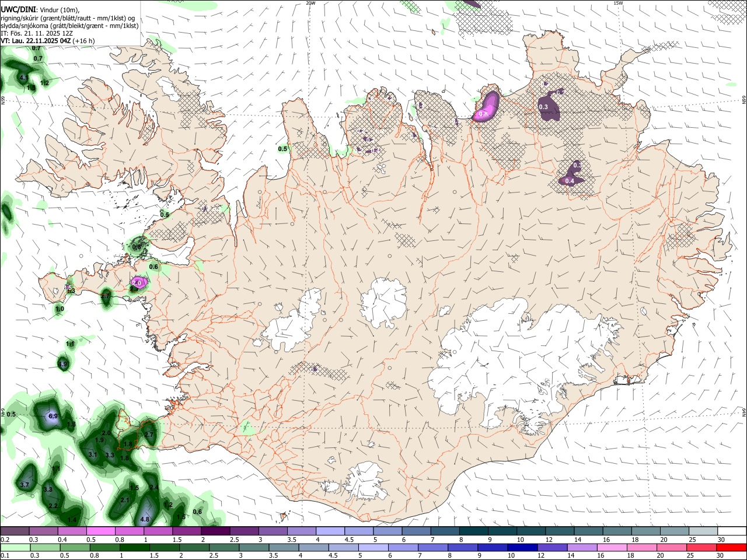Click the palest green 0.1–0.3 rain legend swatch

coord(15,547)
